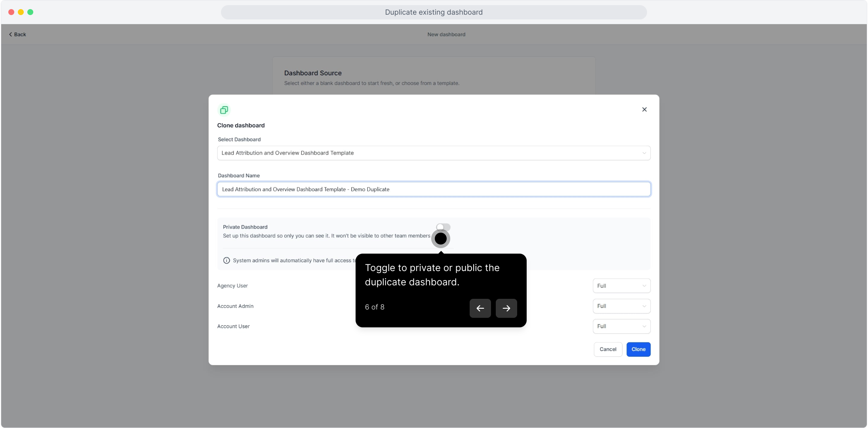Click the blue Clone button

tap(638, 349)
